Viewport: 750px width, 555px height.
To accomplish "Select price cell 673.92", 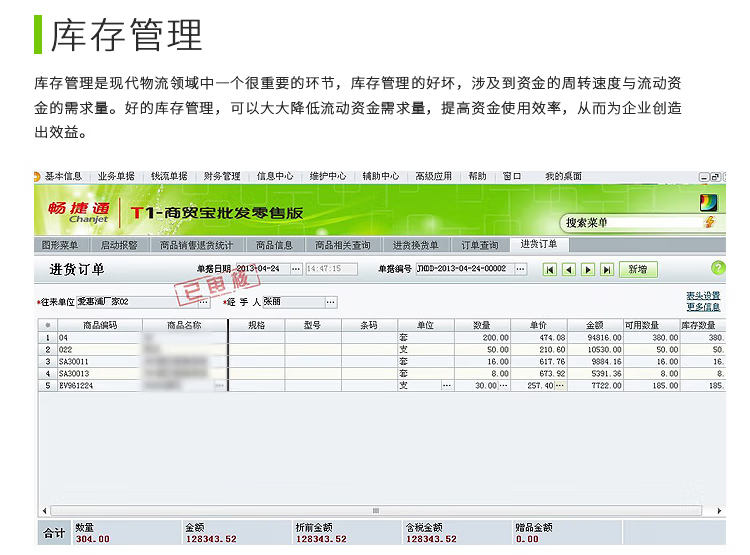I will (539, 374).
